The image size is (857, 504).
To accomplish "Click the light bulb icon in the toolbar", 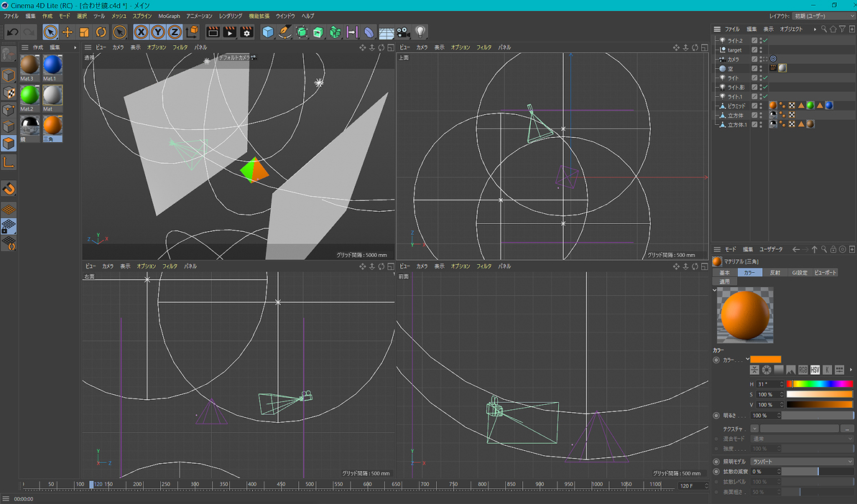I will [421, 32].
